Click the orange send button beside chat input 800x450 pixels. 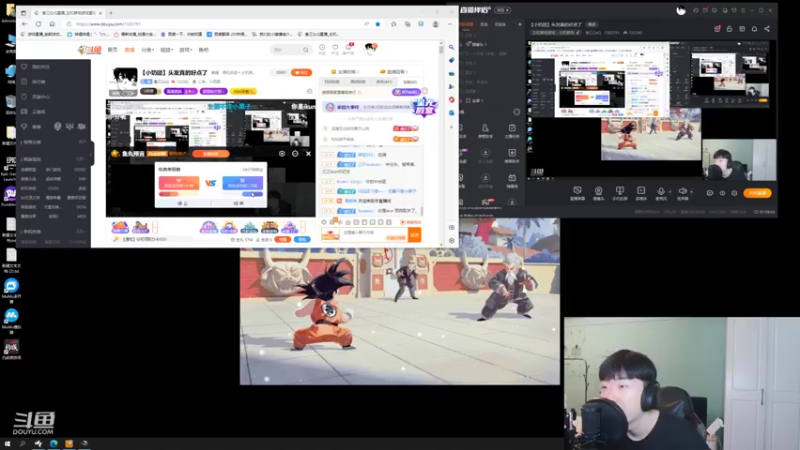(x=414, y=235)
